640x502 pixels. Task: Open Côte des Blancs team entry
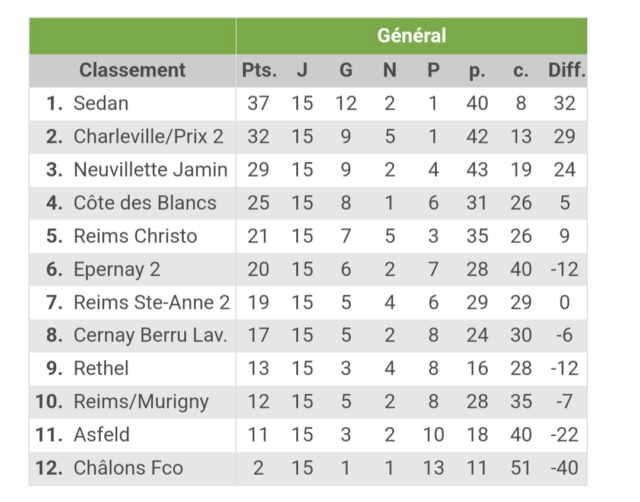145,203
